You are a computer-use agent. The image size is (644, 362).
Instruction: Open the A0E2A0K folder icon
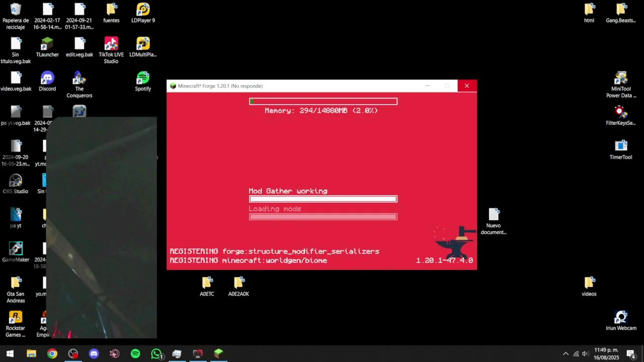tap(238, 287)
